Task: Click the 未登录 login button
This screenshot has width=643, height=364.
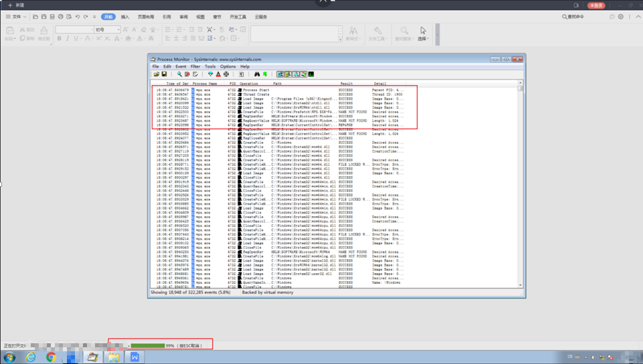Action: [596, 5]
